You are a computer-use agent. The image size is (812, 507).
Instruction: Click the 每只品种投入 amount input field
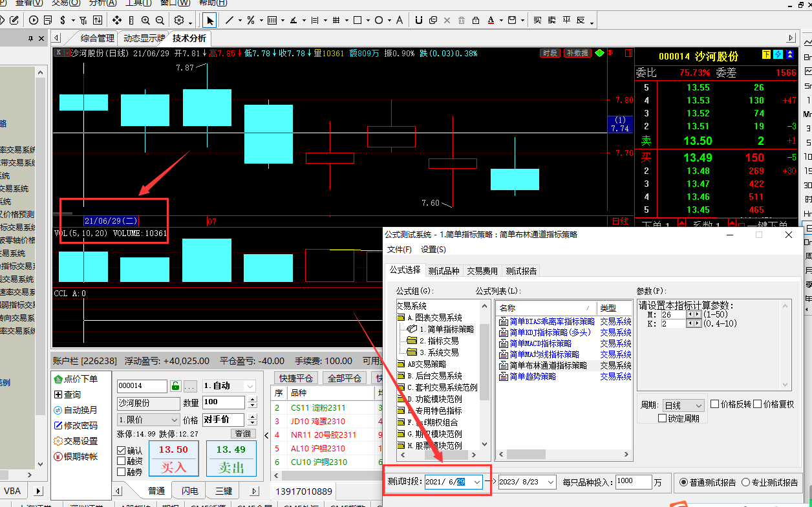(633, 482)
